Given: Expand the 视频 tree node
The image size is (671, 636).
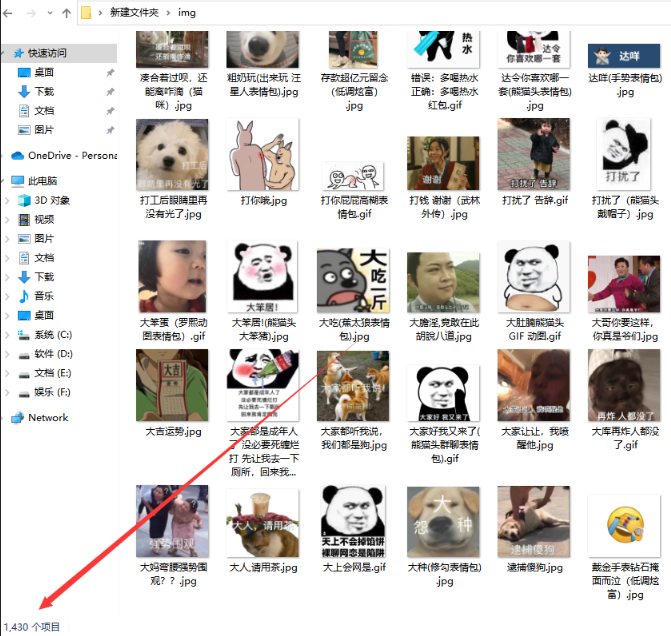Looking at the screenshot, I should tap(7, 220).
